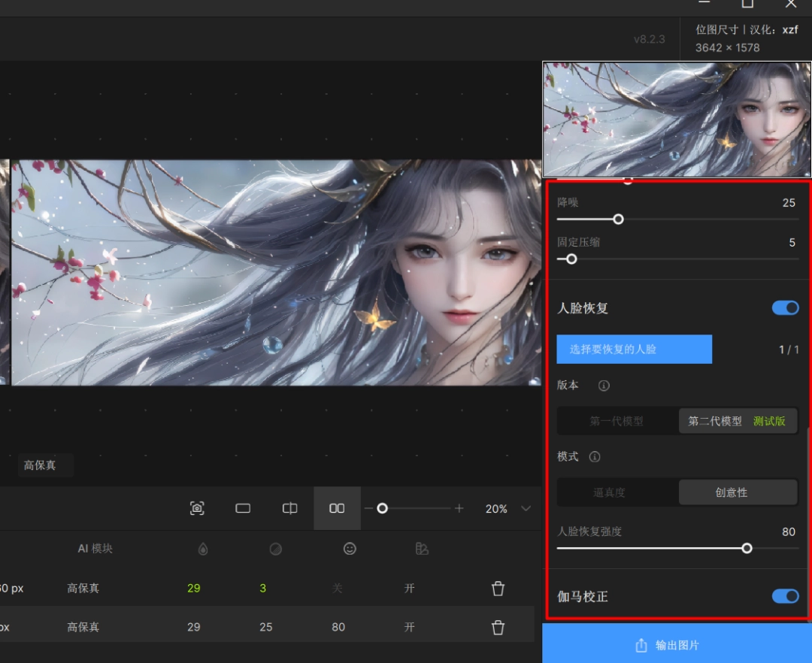Click the 版本 label
Screen dimensions: 812x663
tap(568, 386)
